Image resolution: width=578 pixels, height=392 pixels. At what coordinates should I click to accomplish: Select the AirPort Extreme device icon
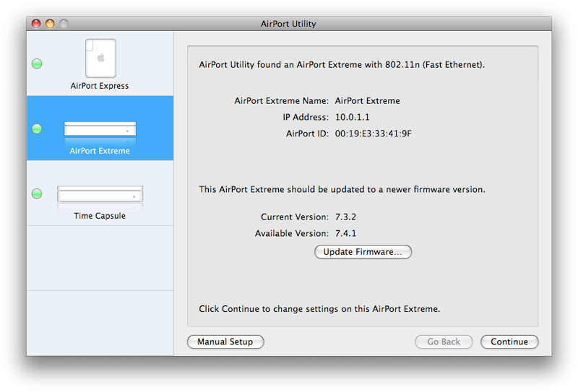100,129
